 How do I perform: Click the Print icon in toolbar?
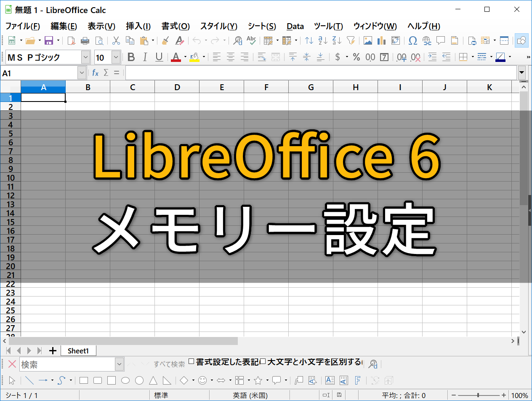click(85, 40)
